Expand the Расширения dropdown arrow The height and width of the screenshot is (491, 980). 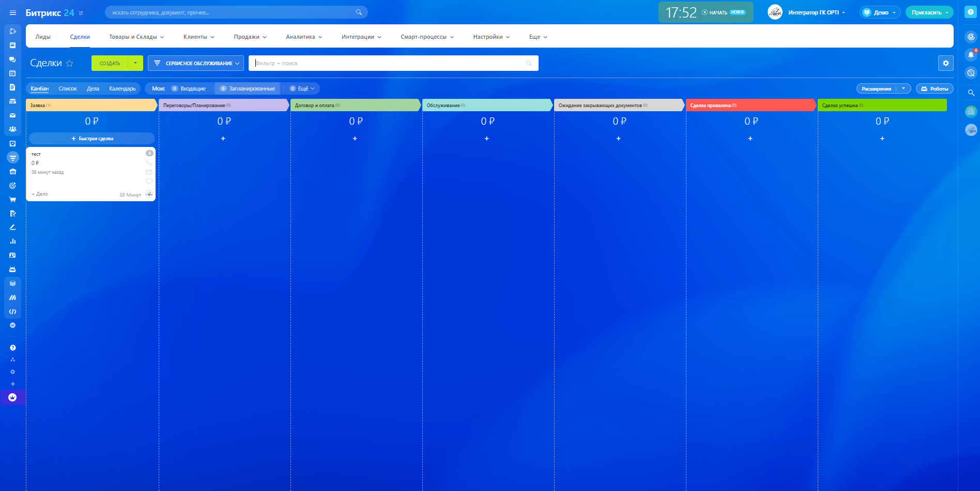(904, 88)
